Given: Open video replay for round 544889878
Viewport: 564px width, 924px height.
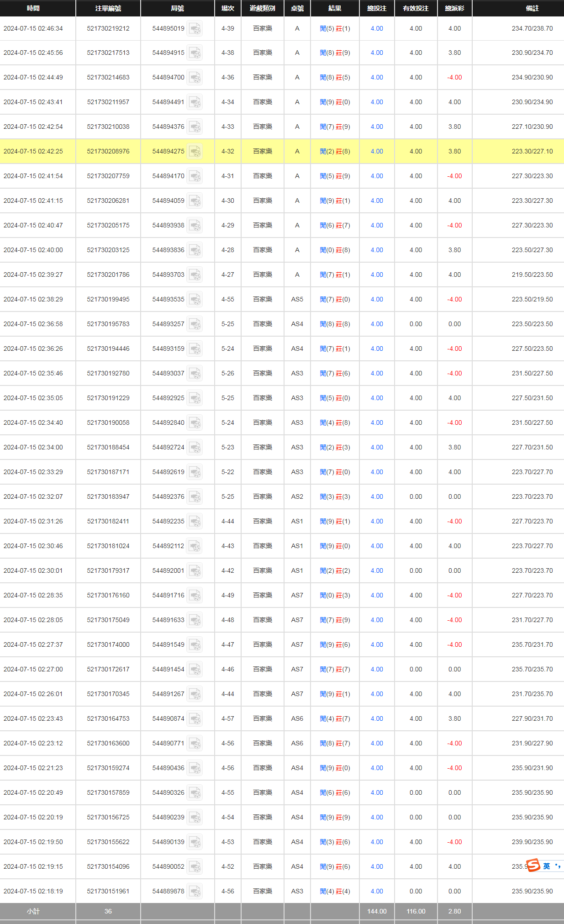Looking at the screenshot, I should point(195,892).
